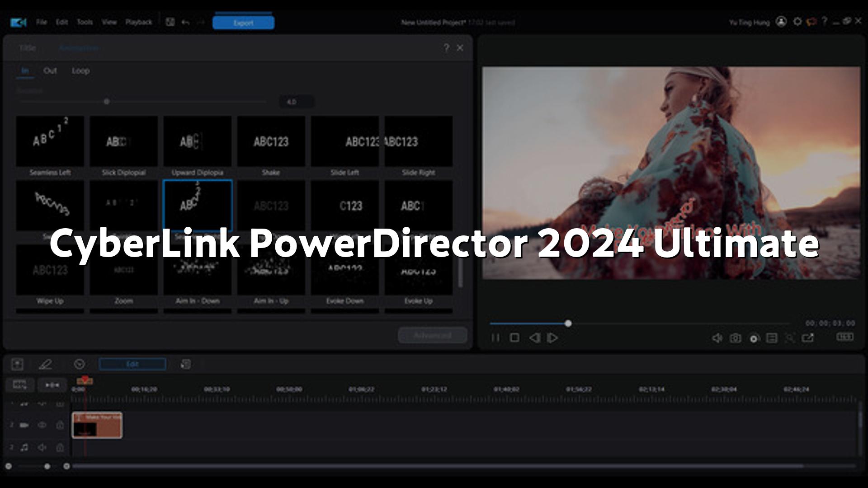
Task: Click the timeline Edit button
Action: point(132,364)
